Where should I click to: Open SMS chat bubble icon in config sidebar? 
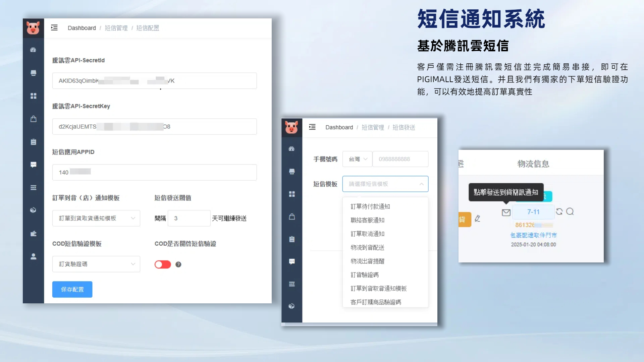coord(33,165)
